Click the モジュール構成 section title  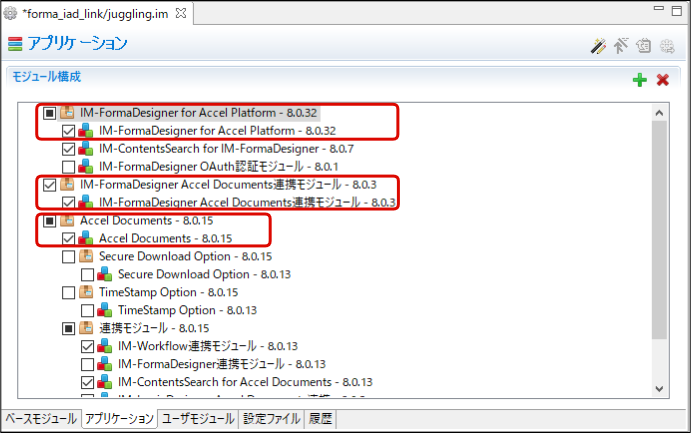pyautogui.click(x=46, y=77)
